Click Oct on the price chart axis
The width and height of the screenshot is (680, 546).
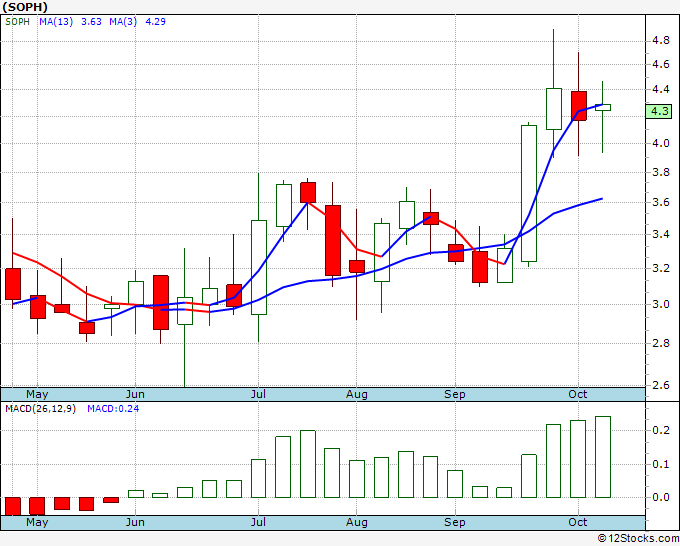tap(578, 395)
